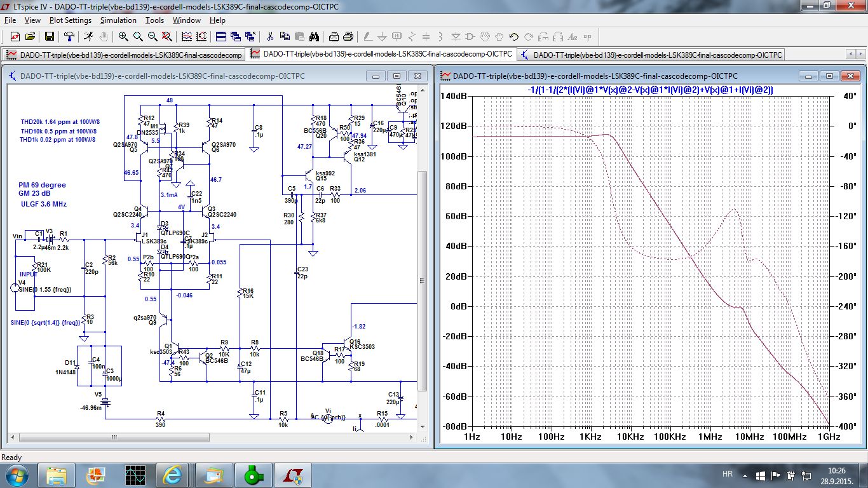Screen dimensions: 868x488
Task: Save with the floppy disk icon
Action: pos(49,37)
